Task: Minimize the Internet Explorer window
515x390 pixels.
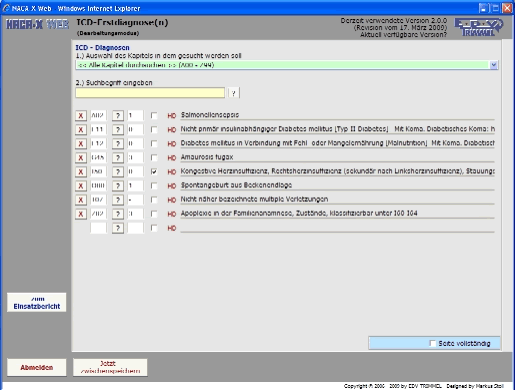Action: [x=483, y=8]
